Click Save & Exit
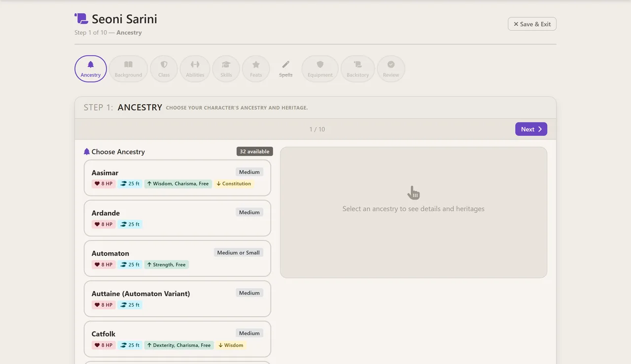 pos(532,24)
